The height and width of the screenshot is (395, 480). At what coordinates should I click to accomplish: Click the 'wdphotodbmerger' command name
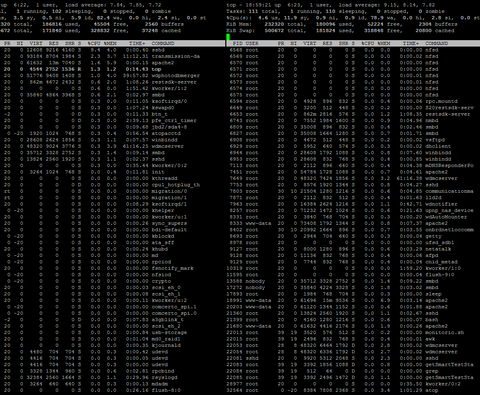coord(176,76)
